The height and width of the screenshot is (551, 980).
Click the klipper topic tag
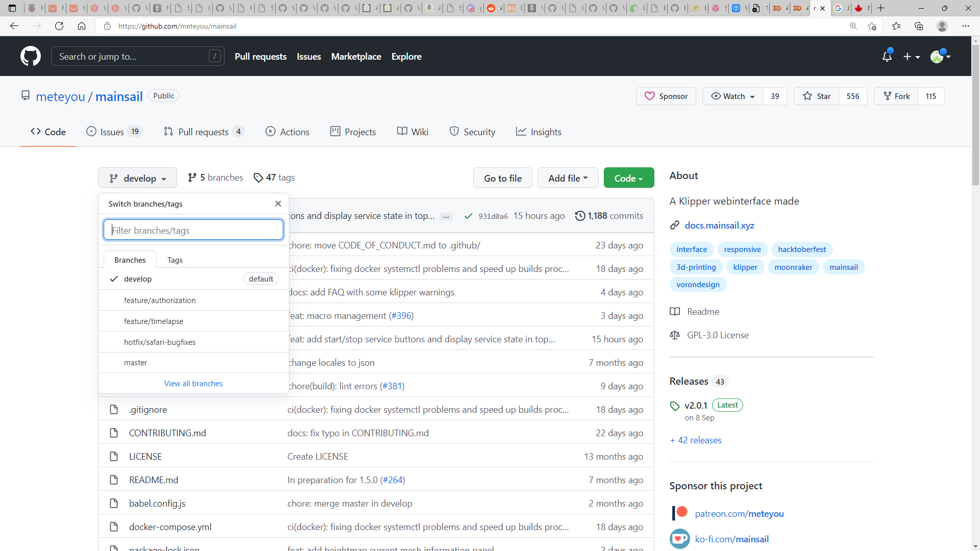click(745, 267)
